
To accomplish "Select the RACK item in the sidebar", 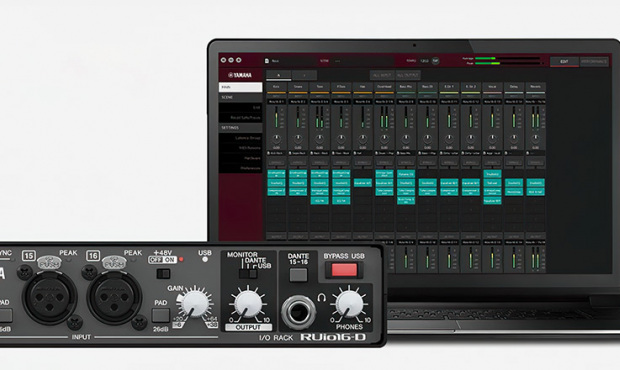I will click(240, 87).
